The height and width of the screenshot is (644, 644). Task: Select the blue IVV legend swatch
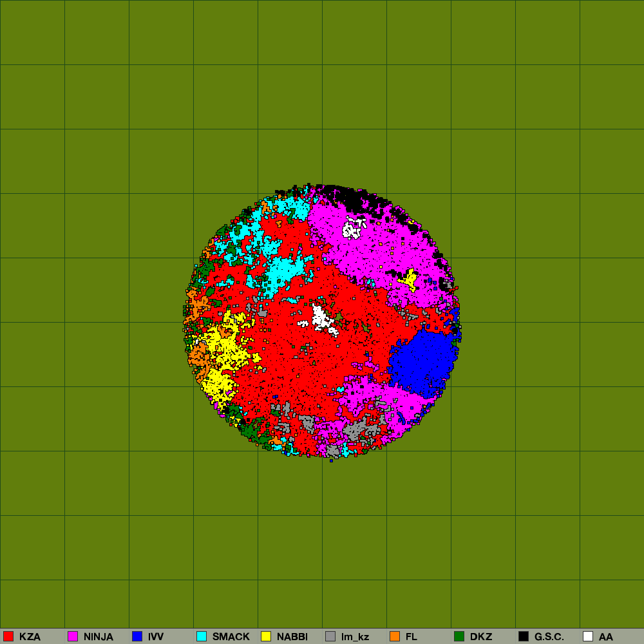click(x=137, y=636)
